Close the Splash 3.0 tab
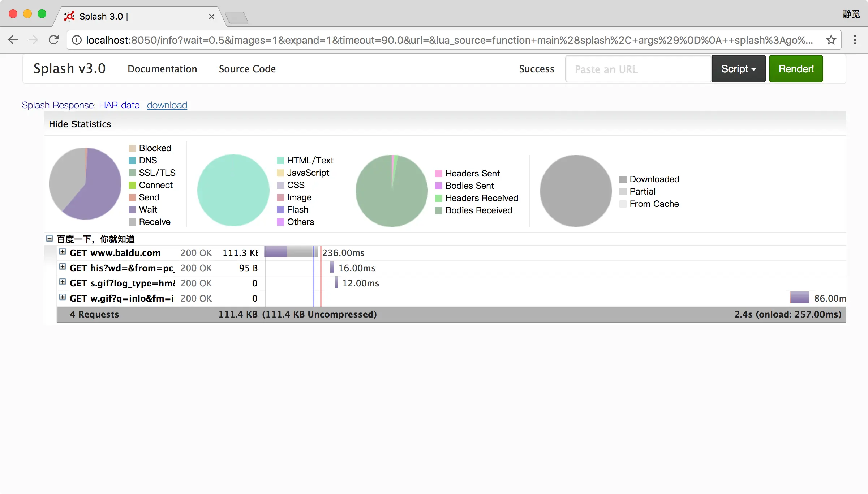This screenshot has height=494, width=868. tap(212, 17)
